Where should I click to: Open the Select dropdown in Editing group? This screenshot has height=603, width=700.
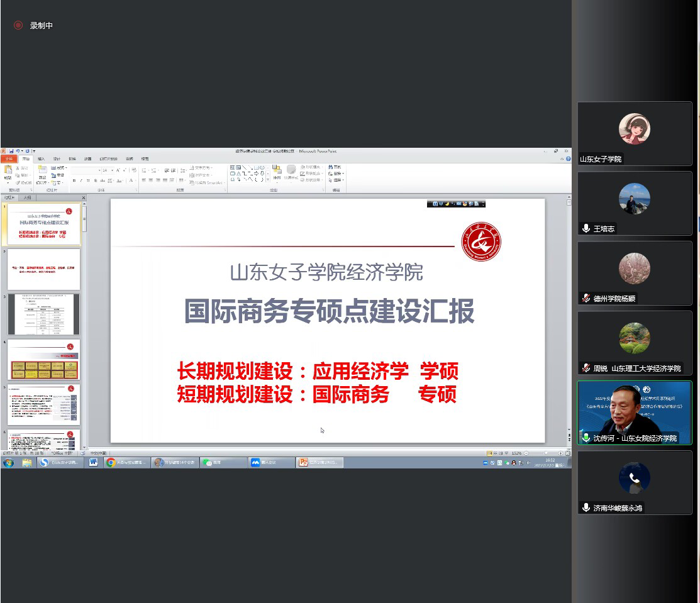tap(336, 180)
